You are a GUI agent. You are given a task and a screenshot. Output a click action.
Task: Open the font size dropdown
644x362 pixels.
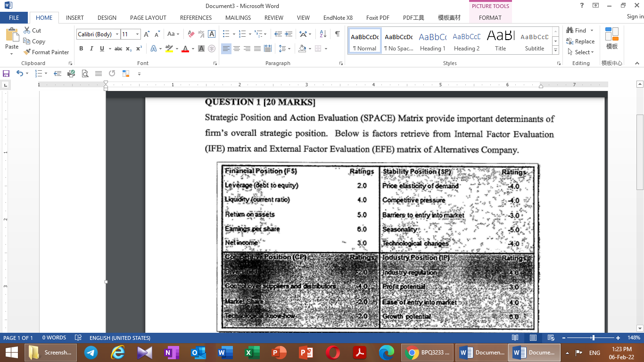138,34
